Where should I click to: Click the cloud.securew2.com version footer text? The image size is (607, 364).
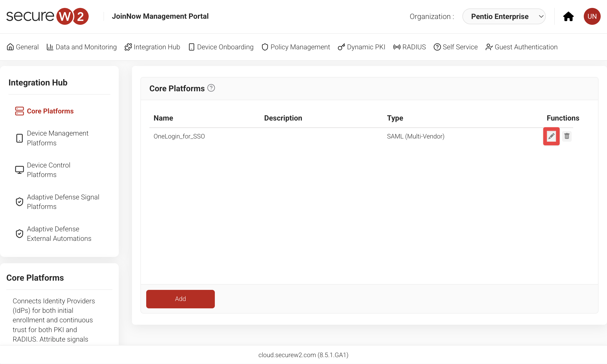pyautogui.click(x=303, y=355)
